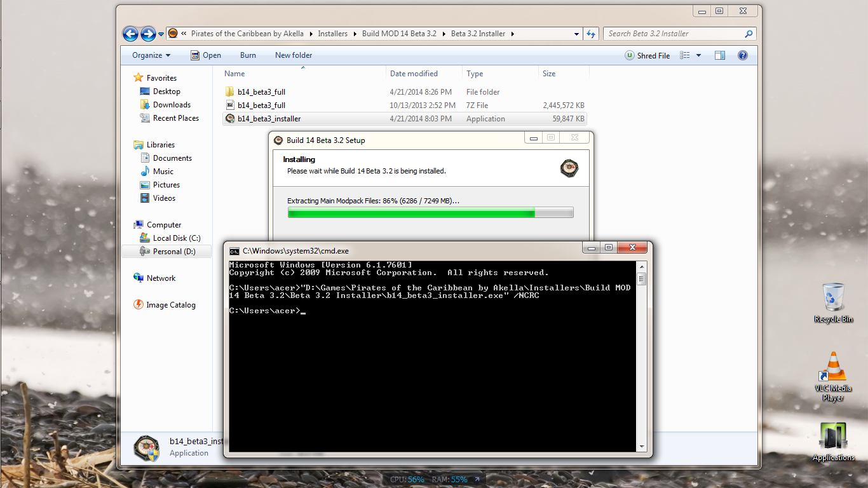Select the b14_beta3_full folder icon

tap(230, 92)
